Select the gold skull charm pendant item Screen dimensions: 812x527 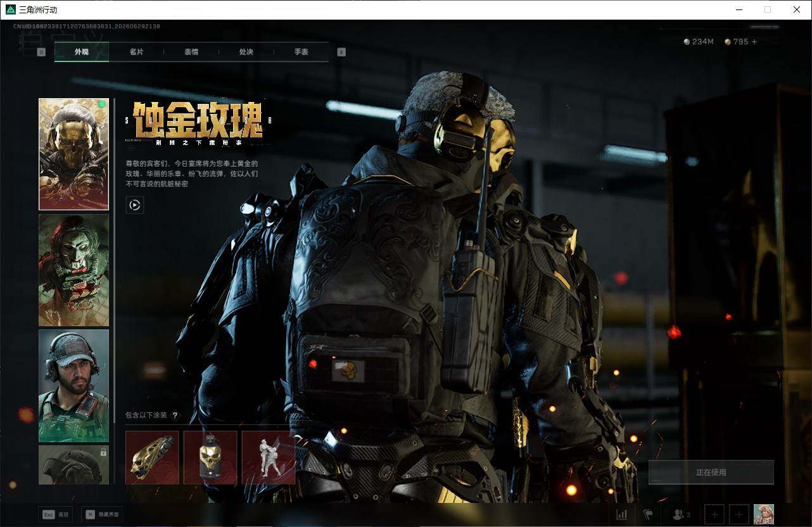[x=210, y=457]
